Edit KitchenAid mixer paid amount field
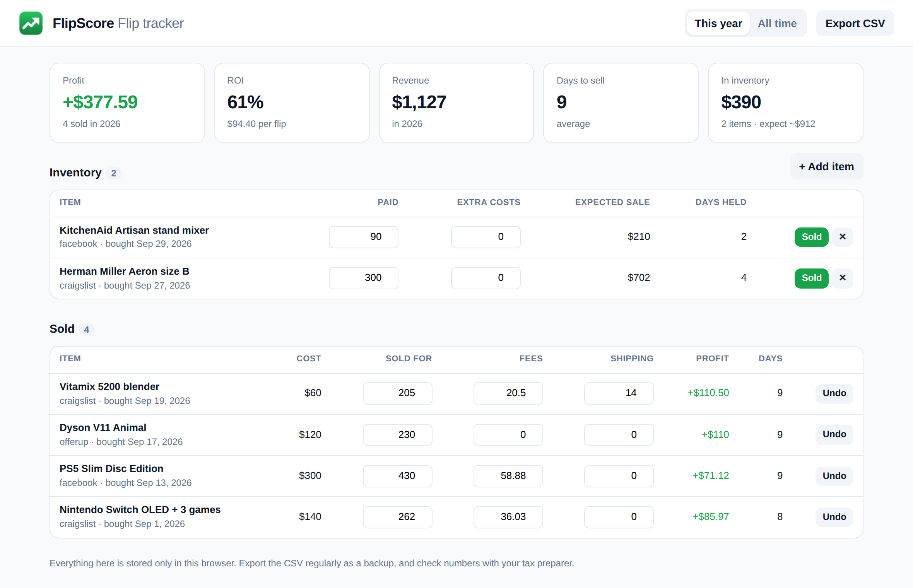 pyautogui.click(x=363, y=237)
